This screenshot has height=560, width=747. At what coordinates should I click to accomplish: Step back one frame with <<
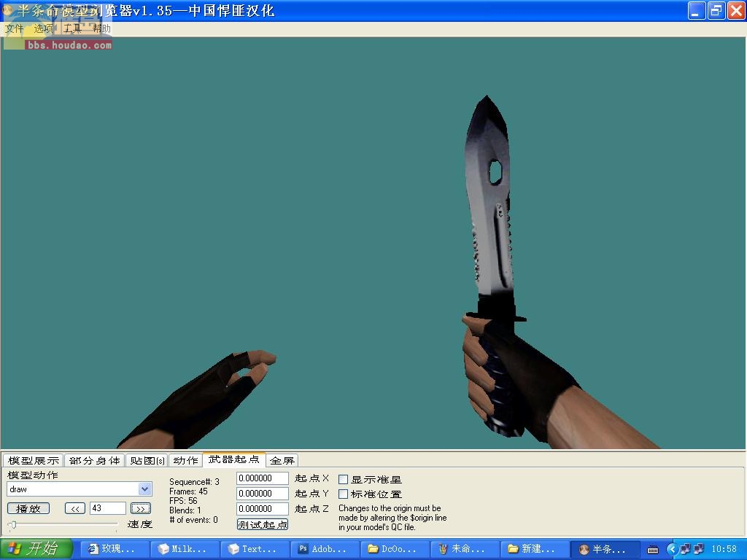click(x=75, y=508)
